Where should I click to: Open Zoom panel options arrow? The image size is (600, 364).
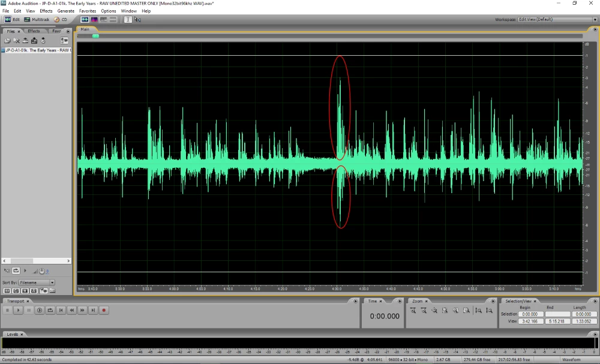click(493, 301)
